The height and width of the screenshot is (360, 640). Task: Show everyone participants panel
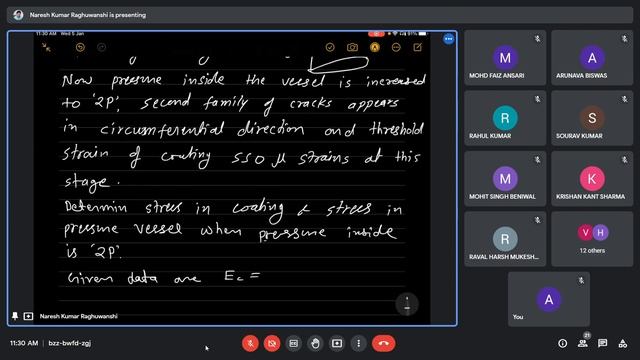pyautogui.click(x=583, y=343)
